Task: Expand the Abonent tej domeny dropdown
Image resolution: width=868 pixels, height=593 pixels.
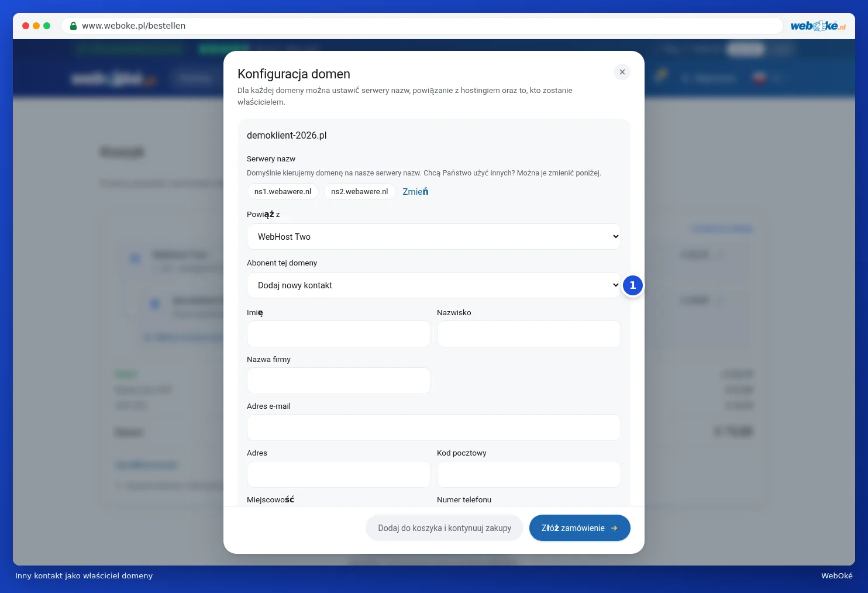Action: [434, 285]
